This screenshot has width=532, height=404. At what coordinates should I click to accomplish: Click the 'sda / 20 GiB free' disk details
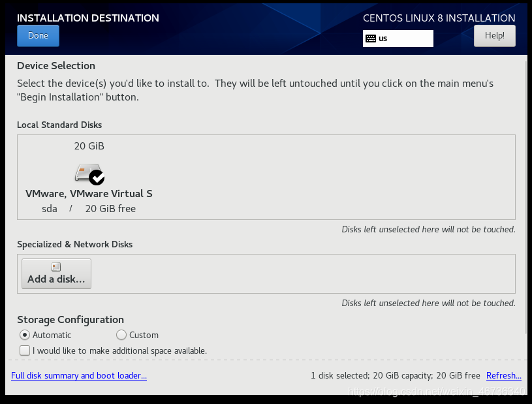point(89,209)
